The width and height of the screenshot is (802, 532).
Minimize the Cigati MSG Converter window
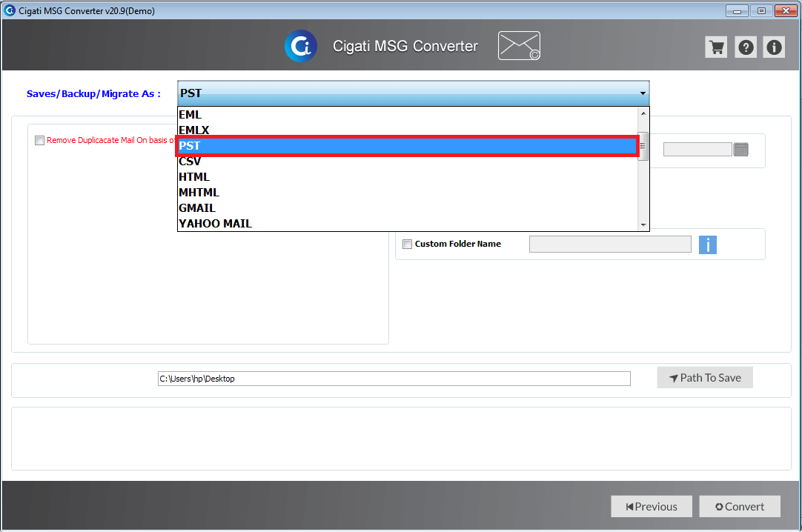click(737, 10)
